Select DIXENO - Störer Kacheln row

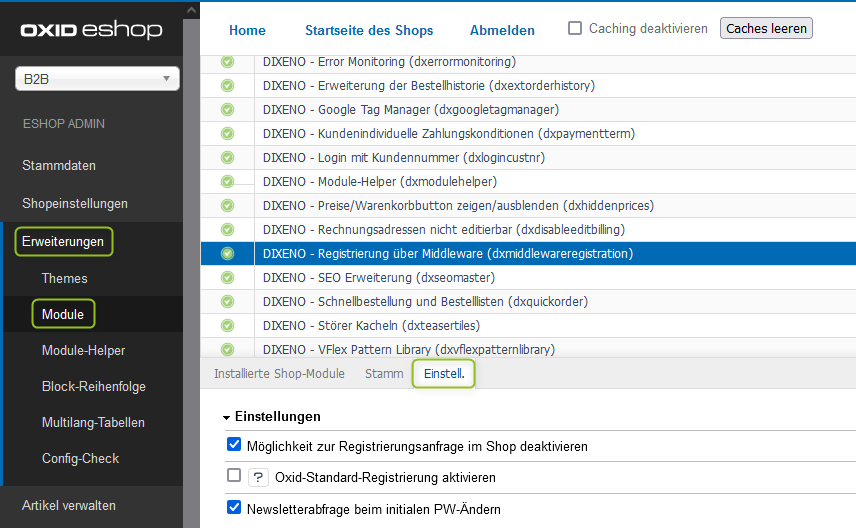(x=528, y=326)
